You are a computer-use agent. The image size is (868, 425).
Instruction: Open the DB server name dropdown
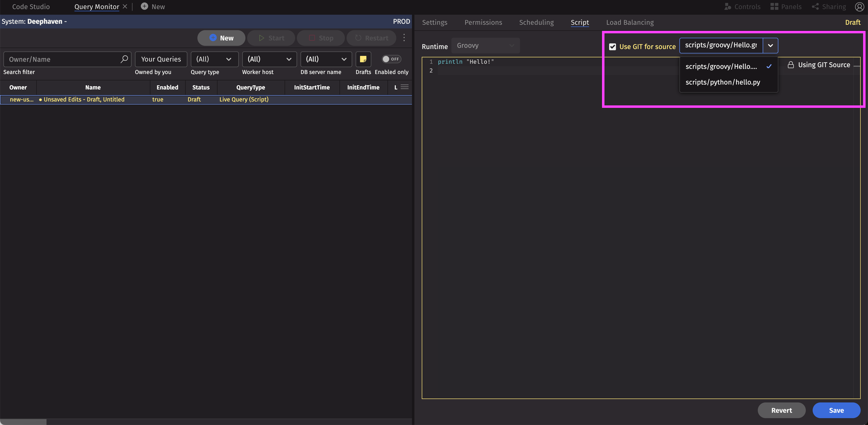coord(326,59)
